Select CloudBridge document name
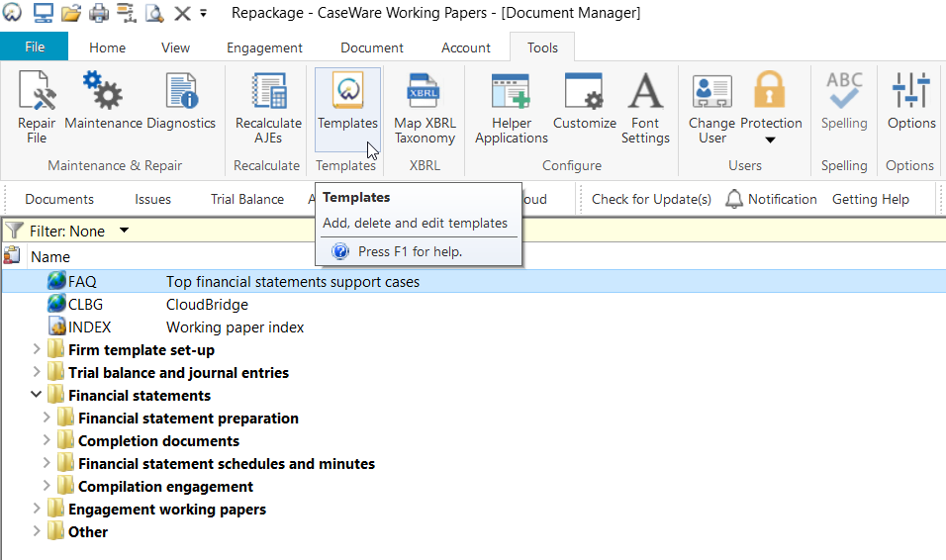Screen dimensions: 946x560 coord(207,304)
